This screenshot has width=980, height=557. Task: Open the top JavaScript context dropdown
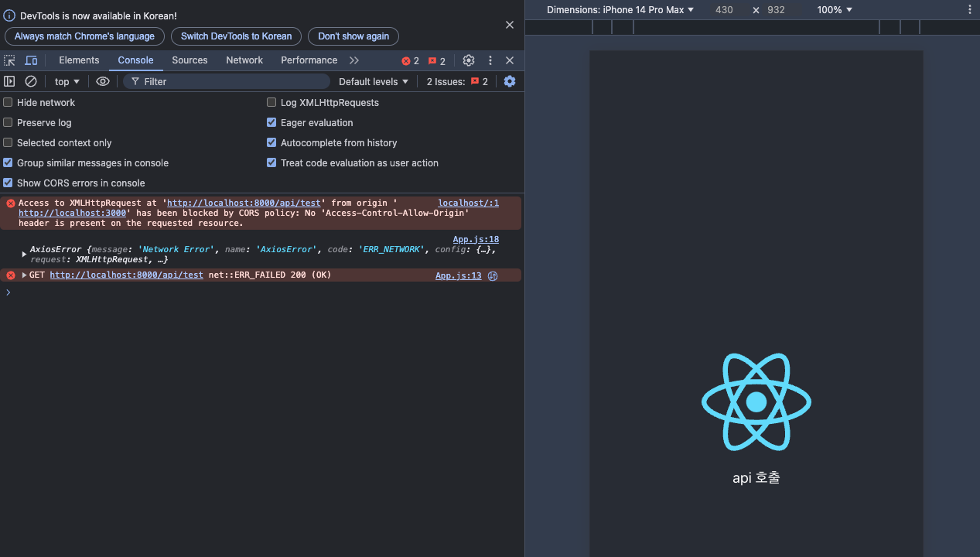pyautogui.click(x=67, y=81)
